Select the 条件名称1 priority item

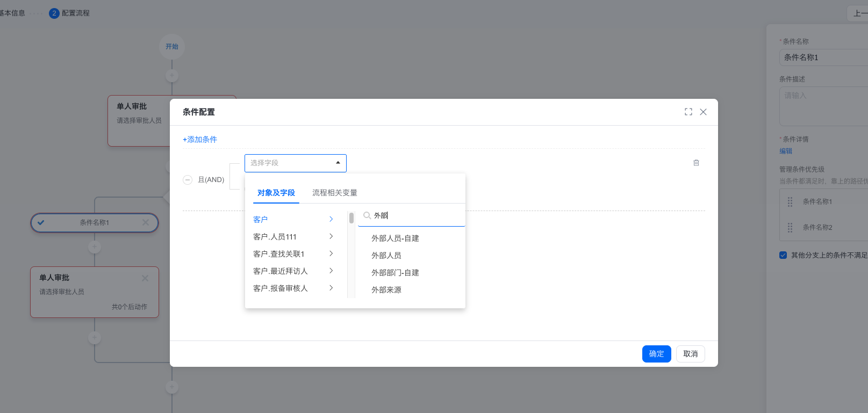pyautogui.click(x=824, y=202)
